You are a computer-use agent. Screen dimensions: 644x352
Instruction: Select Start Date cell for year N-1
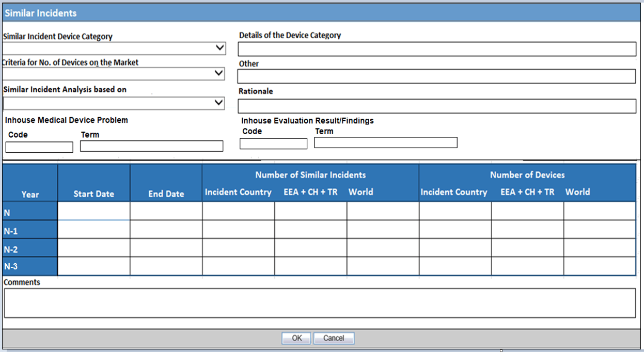(x=93, y=229)
